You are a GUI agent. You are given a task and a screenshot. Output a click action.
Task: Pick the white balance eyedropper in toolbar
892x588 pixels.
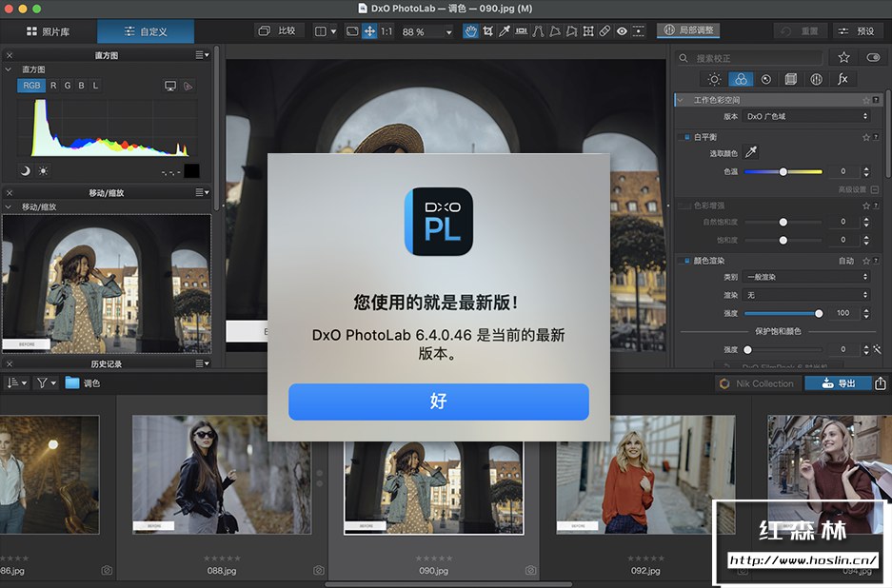click(505, 31)
